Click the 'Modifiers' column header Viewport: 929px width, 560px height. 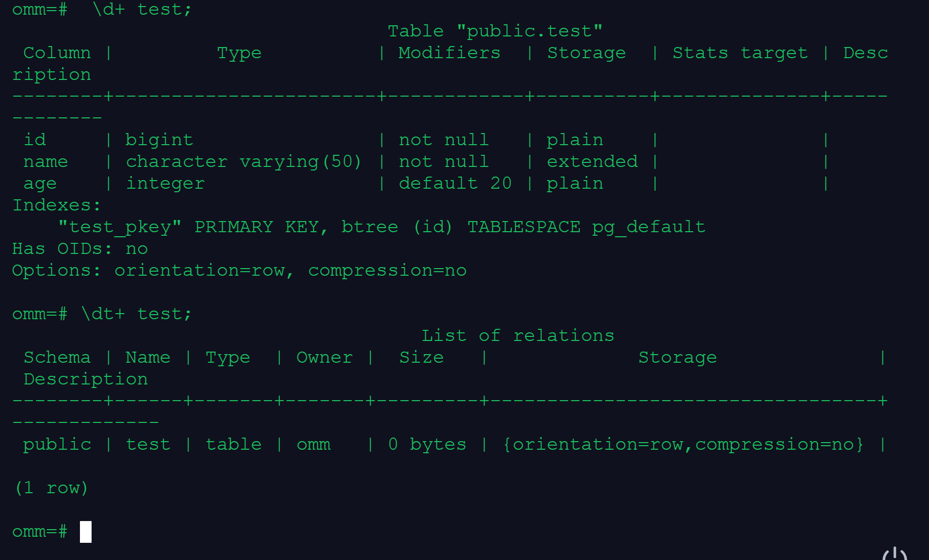click(449, 53)
